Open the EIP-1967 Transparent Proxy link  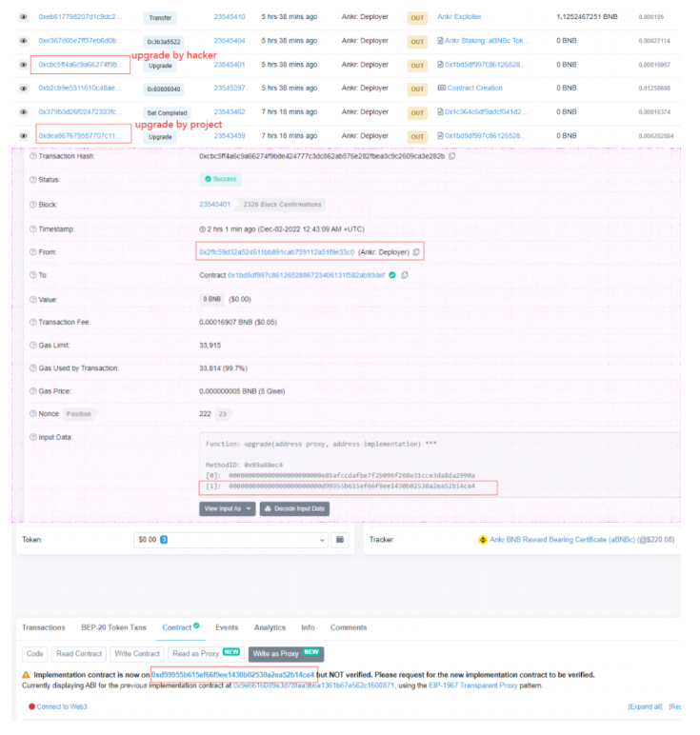(472, 685)
